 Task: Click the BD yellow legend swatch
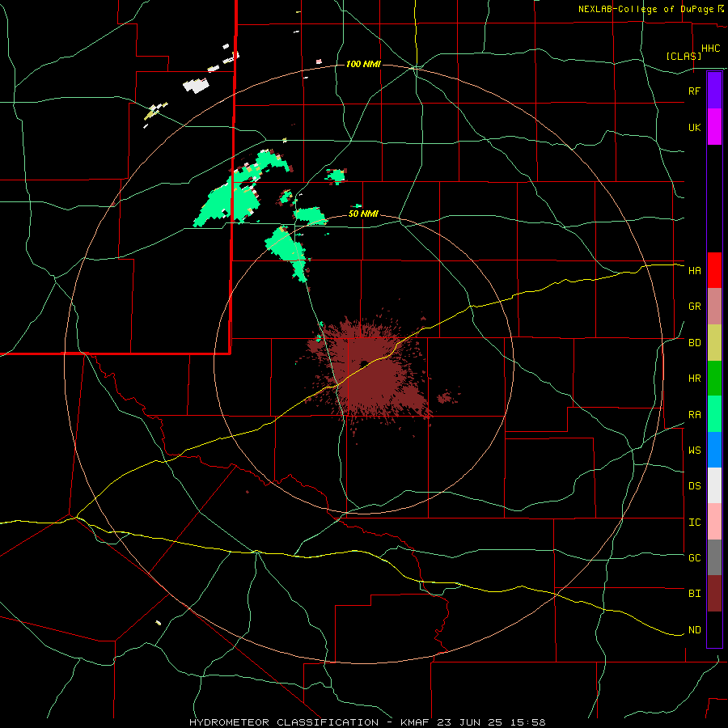714,343
